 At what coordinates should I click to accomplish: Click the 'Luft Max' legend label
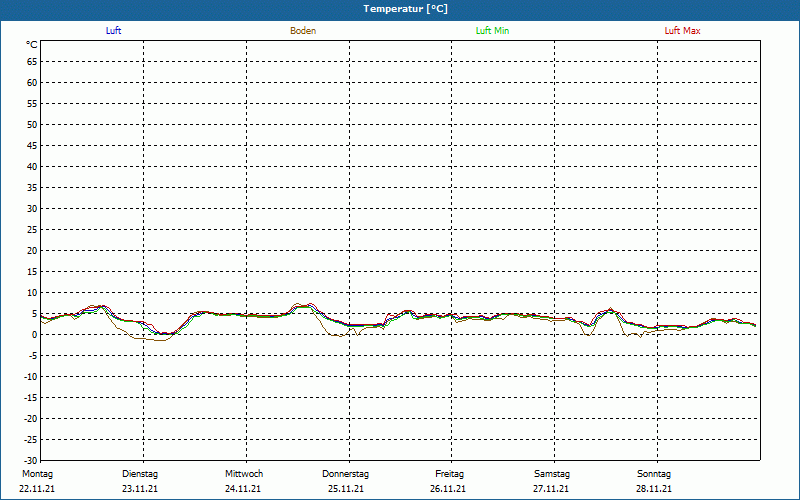click(x=682, y=31)
